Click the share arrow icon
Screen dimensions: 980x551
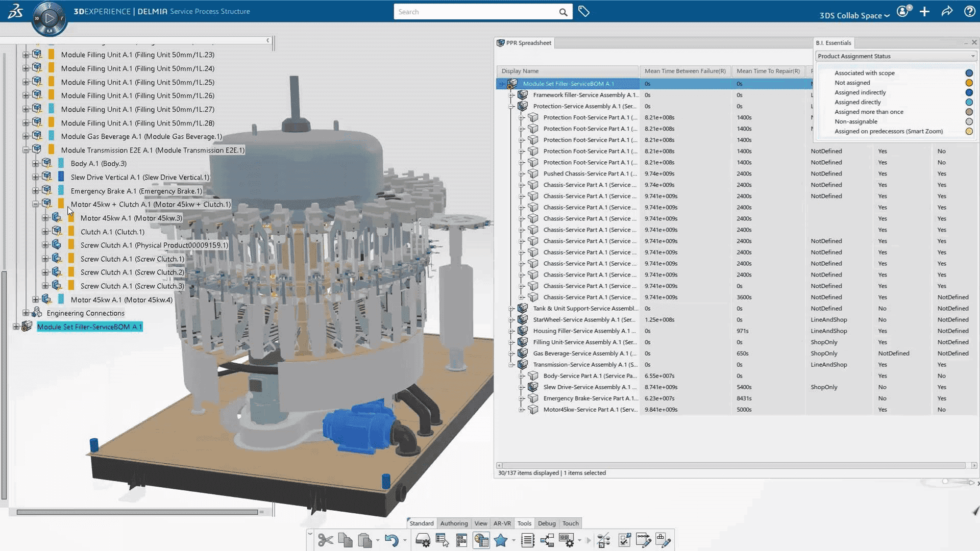tap(947, 12)
